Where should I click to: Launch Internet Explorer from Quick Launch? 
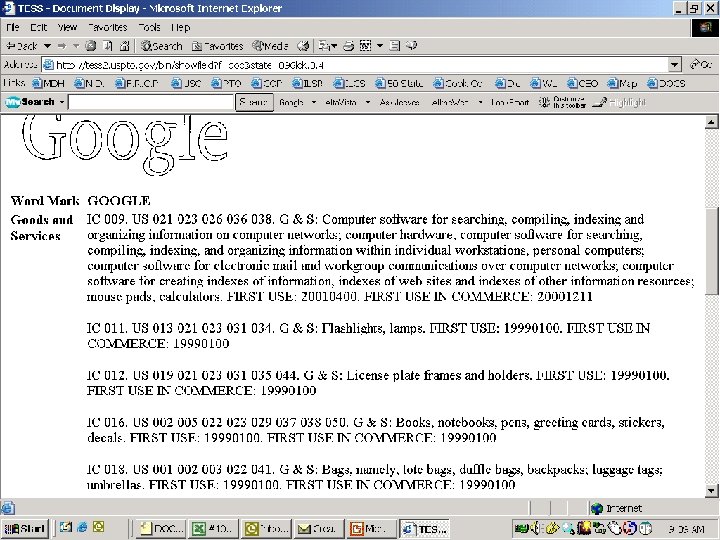(x=83, y=528)
